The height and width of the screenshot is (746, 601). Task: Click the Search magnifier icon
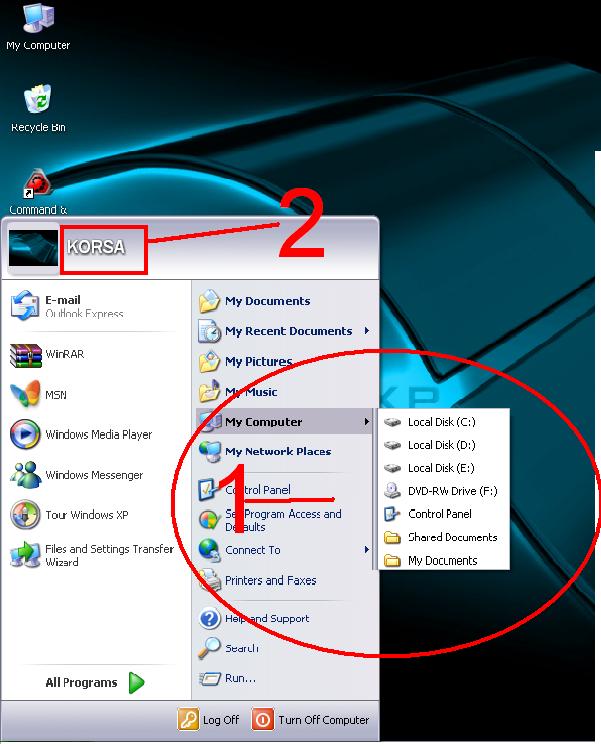[209, 648]
